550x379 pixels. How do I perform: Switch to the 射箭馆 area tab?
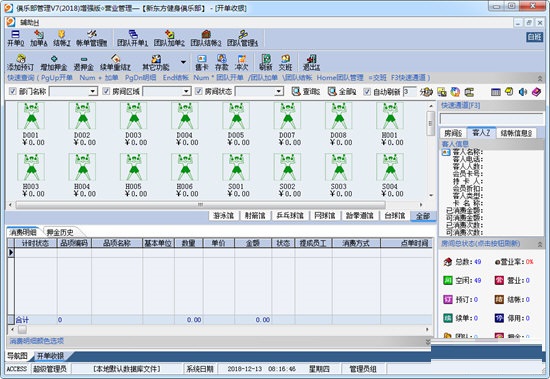[255, 216]
